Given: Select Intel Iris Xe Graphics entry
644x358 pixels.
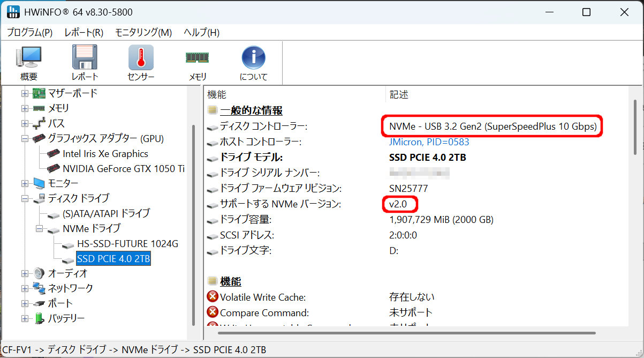Looking at the screenshot, I should [105, 153].
